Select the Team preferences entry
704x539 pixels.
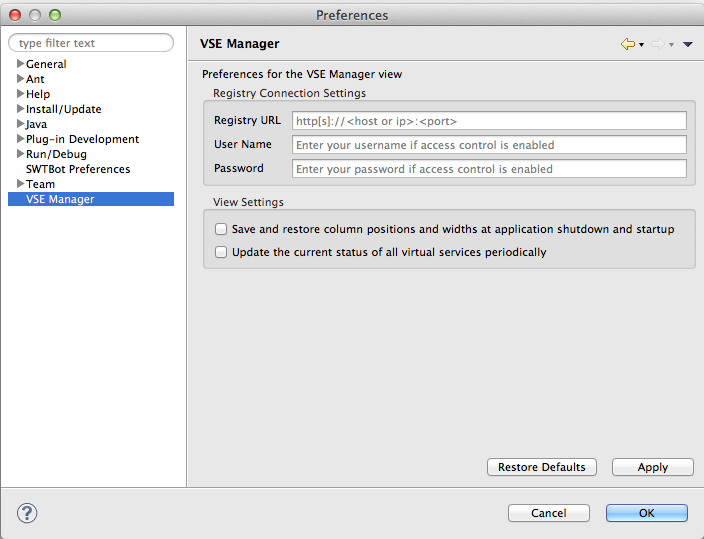(x=41, y=184)
